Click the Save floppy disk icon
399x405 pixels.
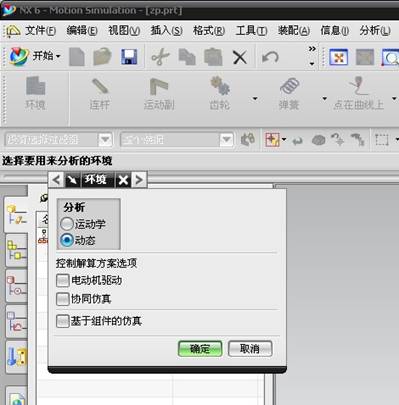129,57
